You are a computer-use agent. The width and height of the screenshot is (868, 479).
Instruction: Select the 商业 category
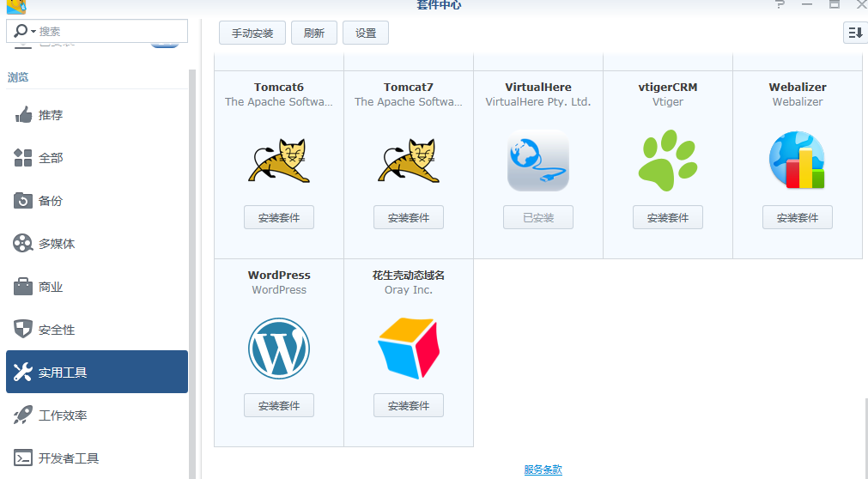coord(97,287)
